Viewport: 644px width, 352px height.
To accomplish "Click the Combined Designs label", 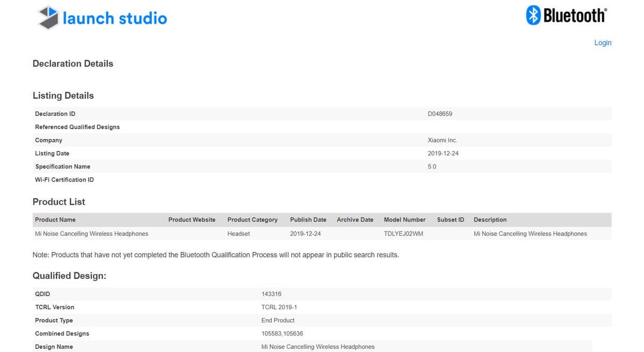I will pos(62,334).
